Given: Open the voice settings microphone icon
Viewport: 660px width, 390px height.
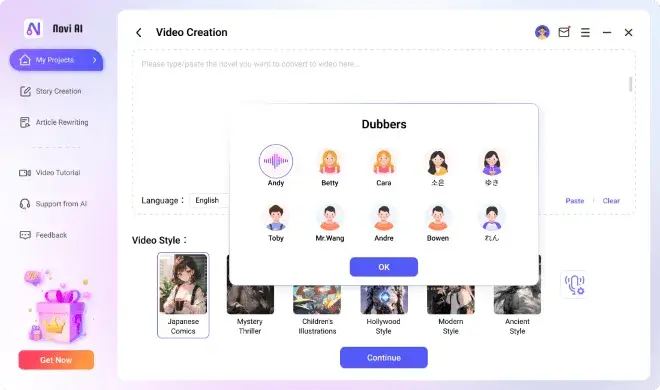Looking at the screenshot, I should (574, 284).
